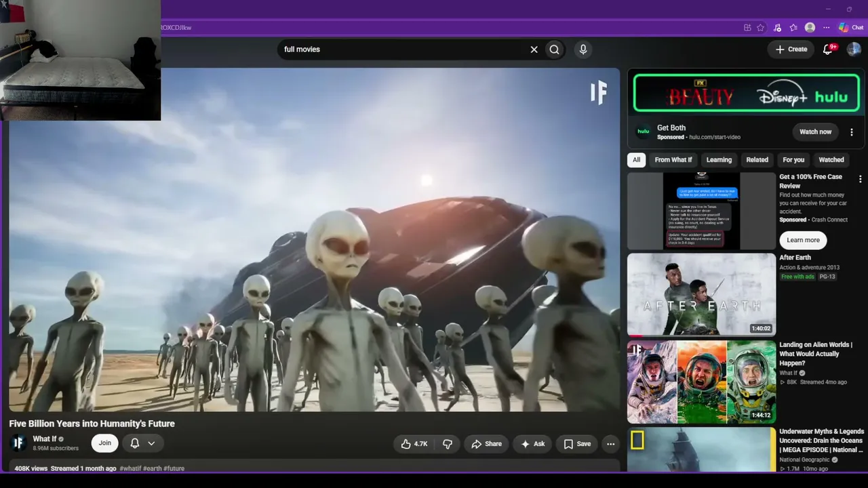Open the What If channel avatar
This screenshot has height=488, width=868.
pos(18,443)
